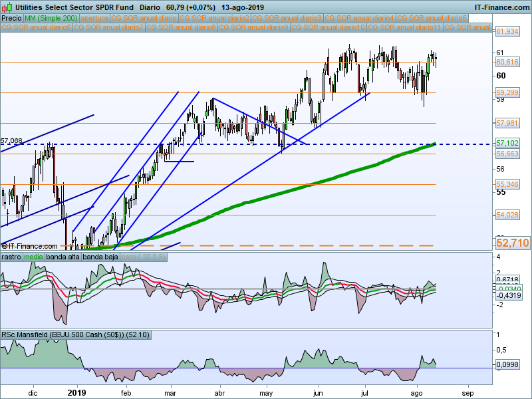
Task: Select the rastro oscillator label
Action: [x=11, y=257]
